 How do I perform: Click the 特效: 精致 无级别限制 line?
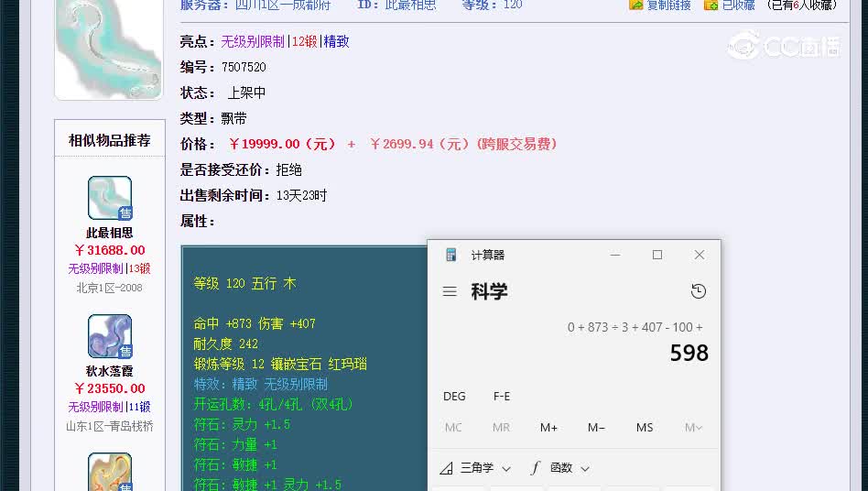[x=261, y=384]
